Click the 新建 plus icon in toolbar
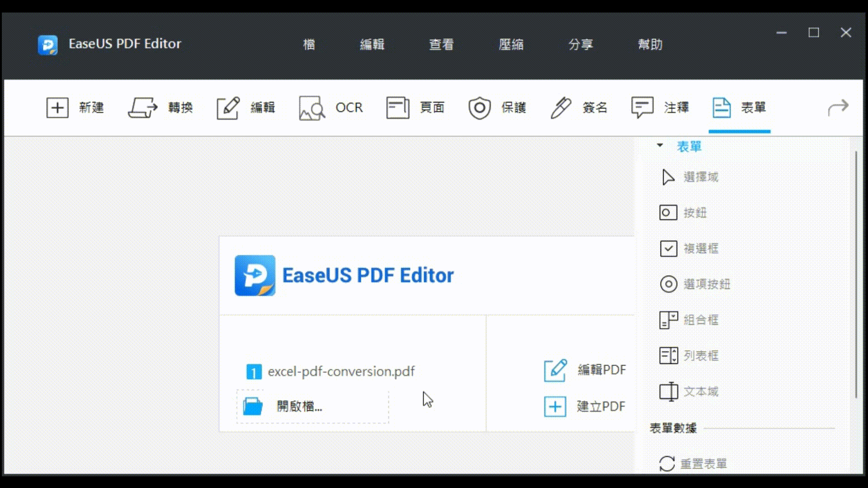This screenshot has width=868, height=488. pos(57,108)
